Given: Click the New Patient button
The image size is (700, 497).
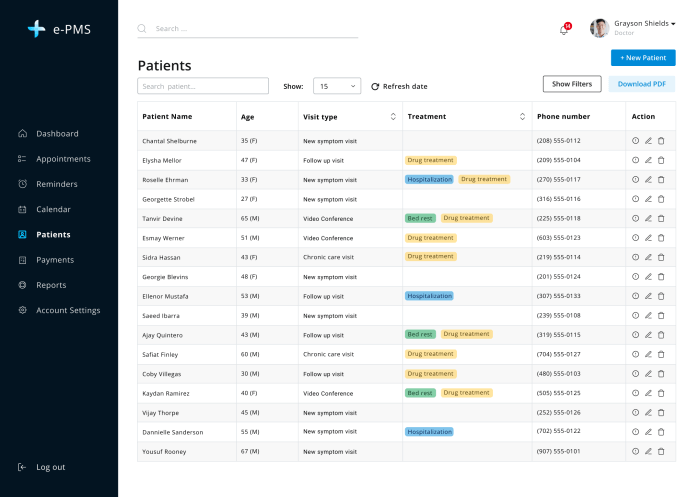Looking at the screenshot, I should [x=643, y=58].
